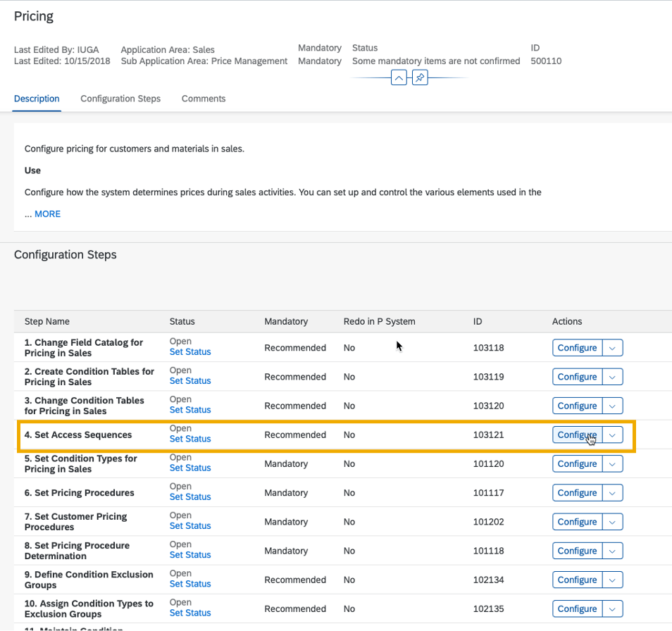Image resolution: width=672 pixels, height=631 pixels.
Task: Configure the Set Access Sequences step
Action: point(578,435)
